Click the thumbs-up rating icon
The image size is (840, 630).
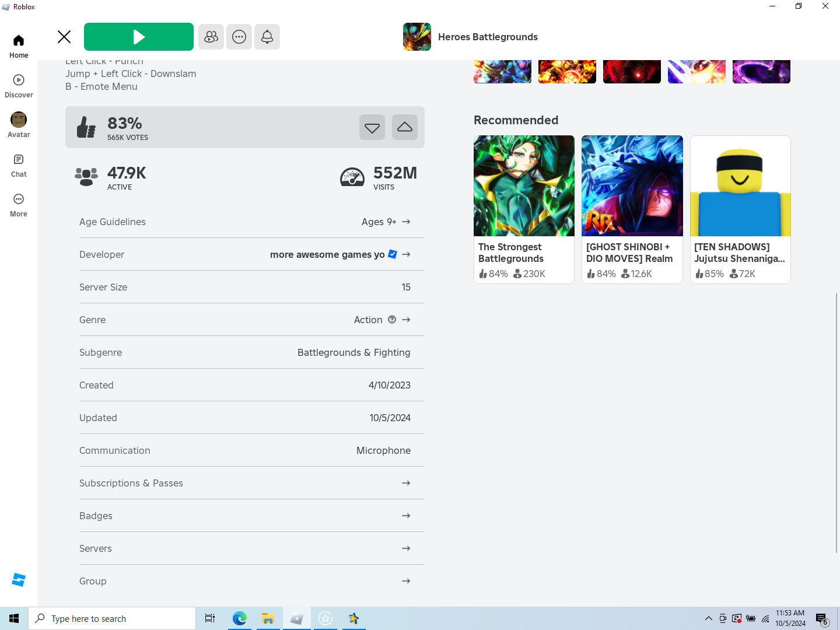click(86, 127)
